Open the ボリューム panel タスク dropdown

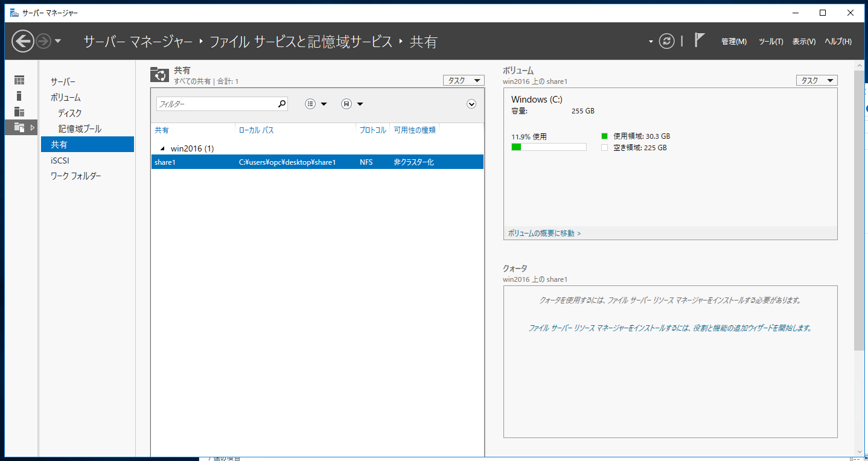point(816,80)
